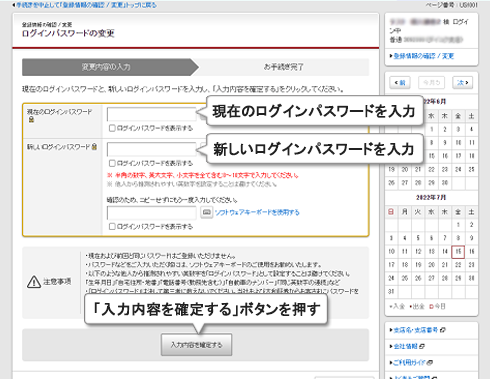Open ご利用ガイド sidebar link
The height and width of the screenshot is (379, 490).
pyautogui.click(x=409, y=362)
